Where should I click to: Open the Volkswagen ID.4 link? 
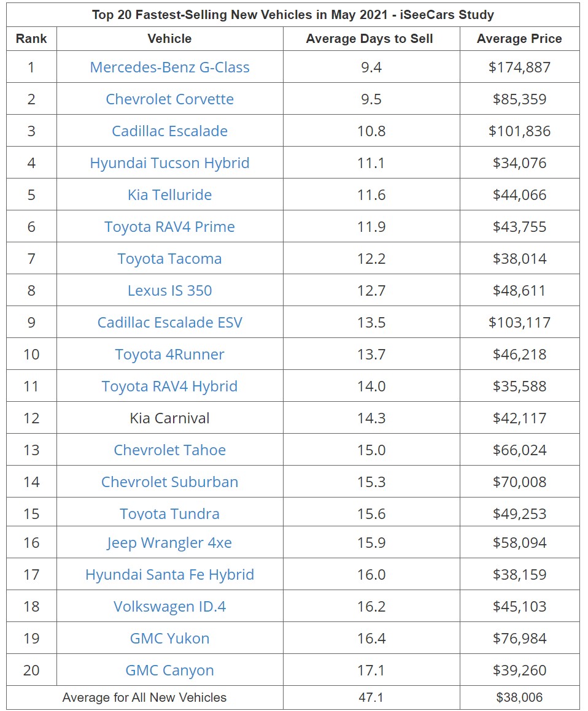coord(169,607)
